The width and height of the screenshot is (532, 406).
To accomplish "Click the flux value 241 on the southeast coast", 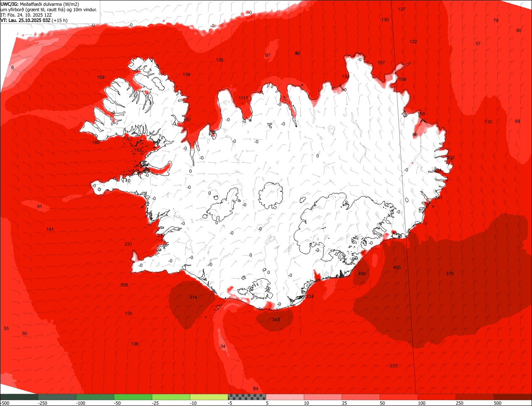I will pyautogui.click(x=438, y=198).
